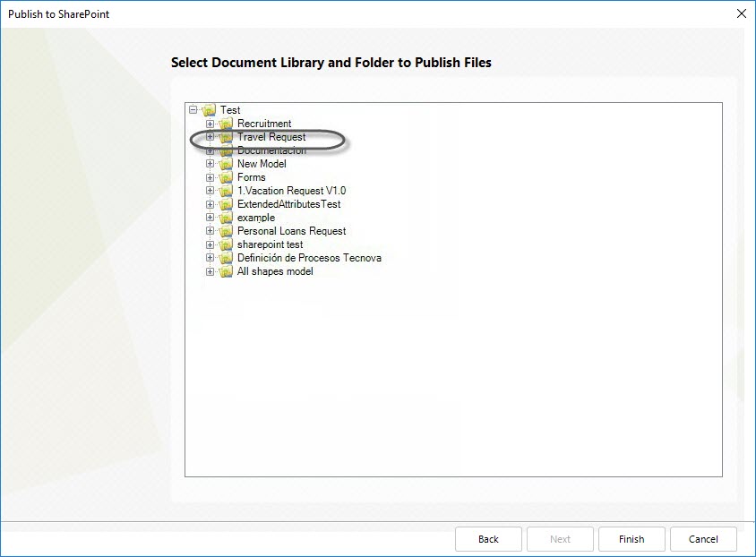Viewport: 756px width, 557px height.
Task: Select the Definición de Procesos Tecnova folder
Action: pyautogui.click(x=309, y=258)
